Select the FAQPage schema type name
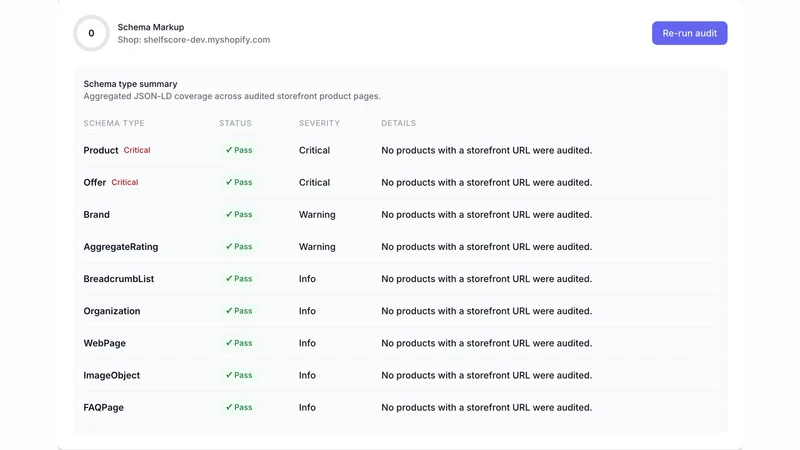This screenshot has width=800, height=450. [104, 408]
